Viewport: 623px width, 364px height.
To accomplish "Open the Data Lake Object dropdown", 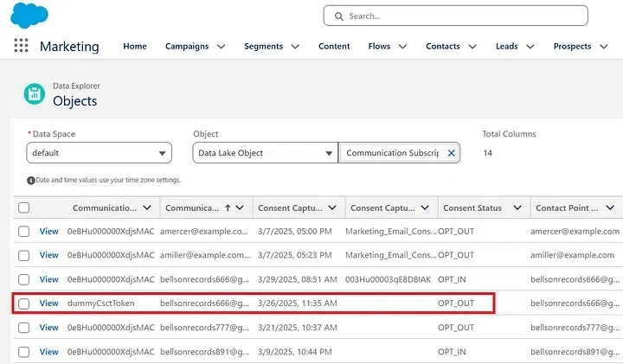I will pyautogui.click(x=265, y=153).
